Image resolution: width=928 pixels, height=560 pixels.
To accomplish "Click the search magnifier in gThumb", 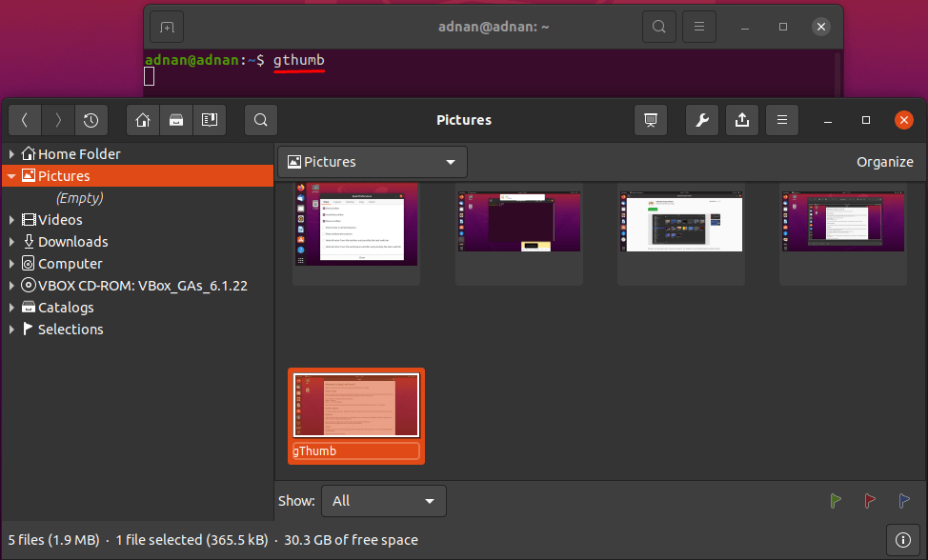I will pyautogui.click(x=261, y=120).
